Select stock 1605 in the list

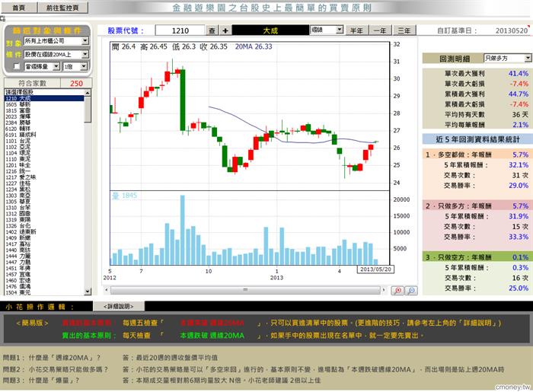44,104
